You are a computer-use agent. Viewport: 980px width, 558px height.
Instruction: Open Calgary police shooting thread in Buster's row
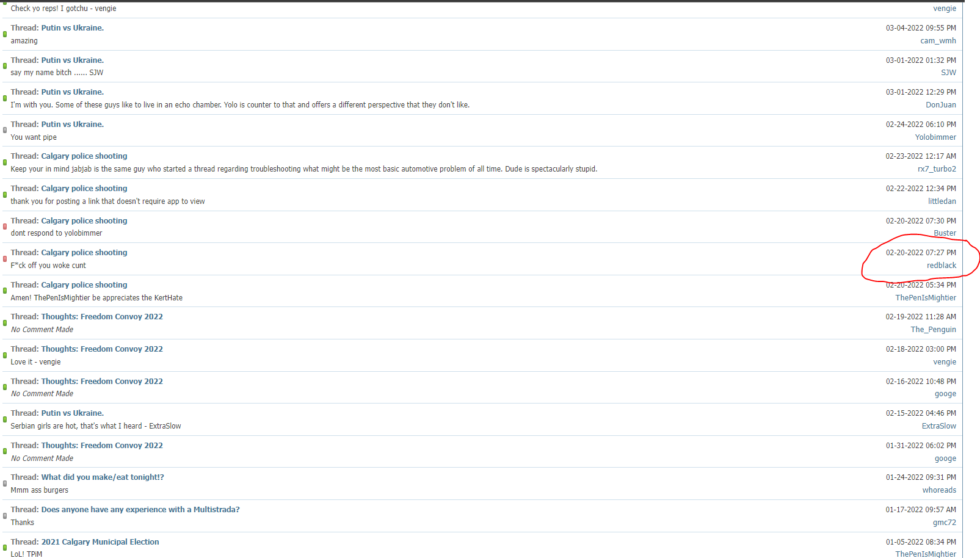pos(84,221)
